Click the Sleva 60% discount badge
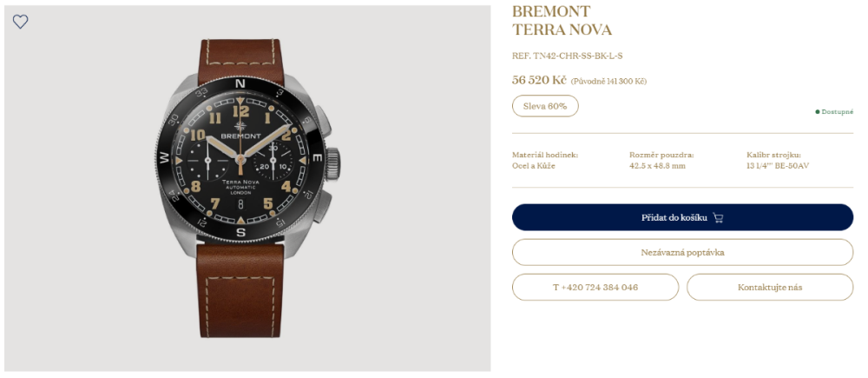Screen dimensions: 868x378 [545, 106]
